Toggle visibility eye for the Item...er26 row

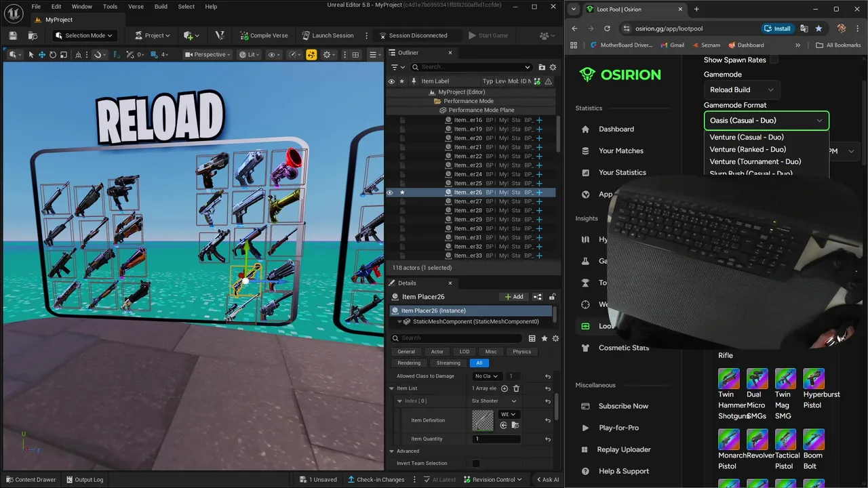[390, 192]
